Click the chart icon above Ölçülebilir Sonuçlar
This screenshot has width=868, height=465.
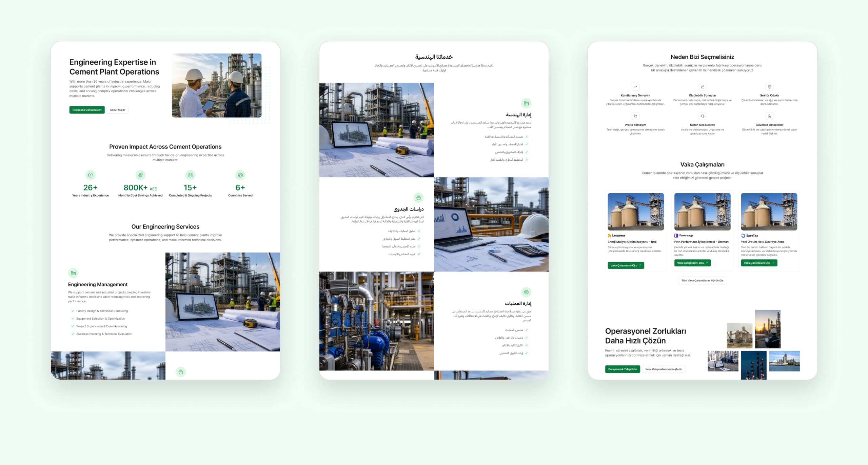[x=703, y=87]
